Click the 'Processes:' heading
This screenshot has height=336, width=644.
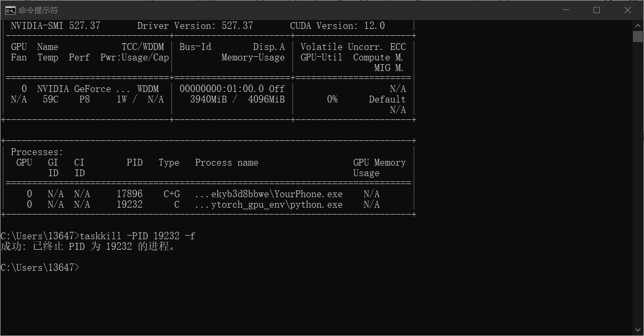[37, 152]
